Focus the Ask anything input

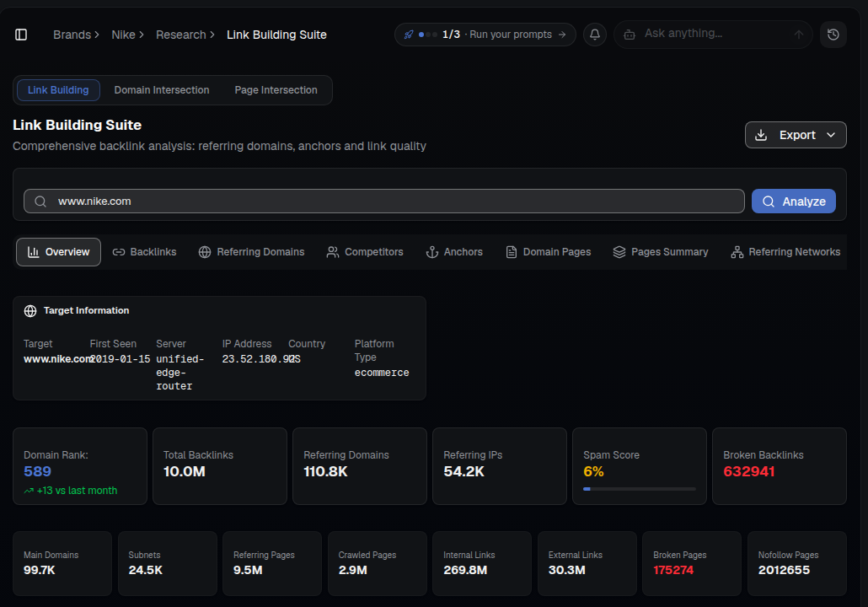point(713,35)
